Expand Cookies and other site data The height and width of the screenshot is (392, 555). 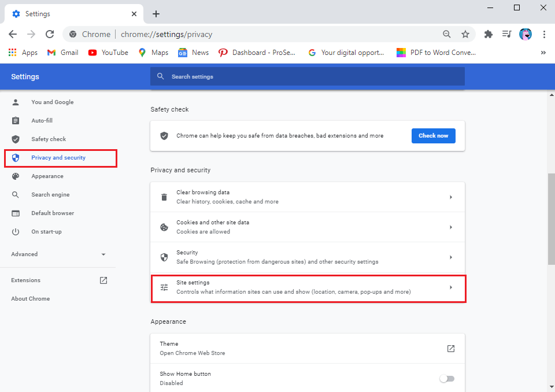tap(450, 227)
